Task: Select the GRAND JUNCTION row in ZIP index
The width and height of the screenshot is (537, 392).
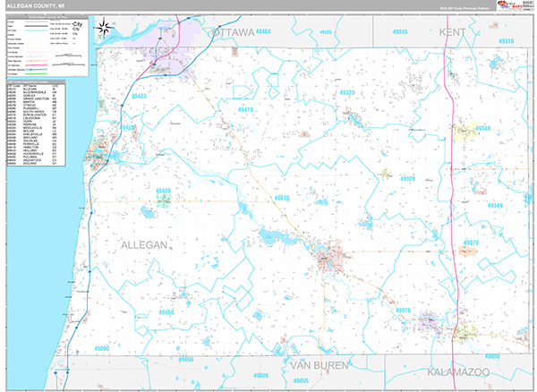Action: pos(32,98)
